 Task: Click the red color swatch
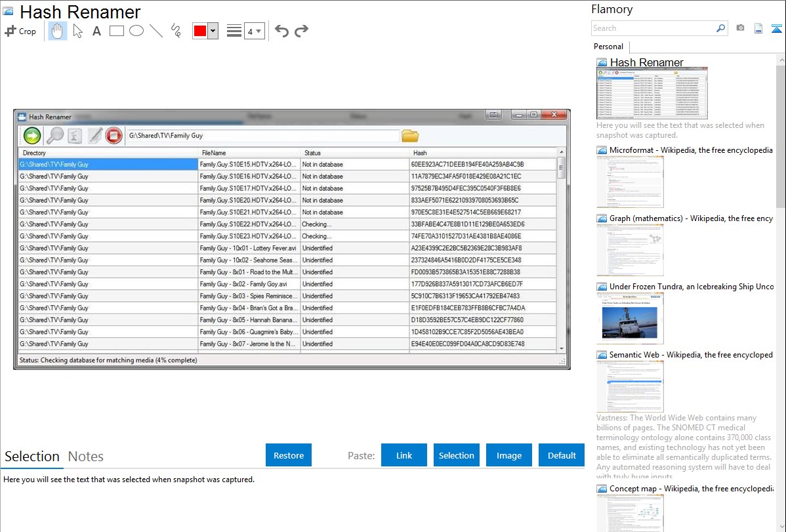click(200, 31)
